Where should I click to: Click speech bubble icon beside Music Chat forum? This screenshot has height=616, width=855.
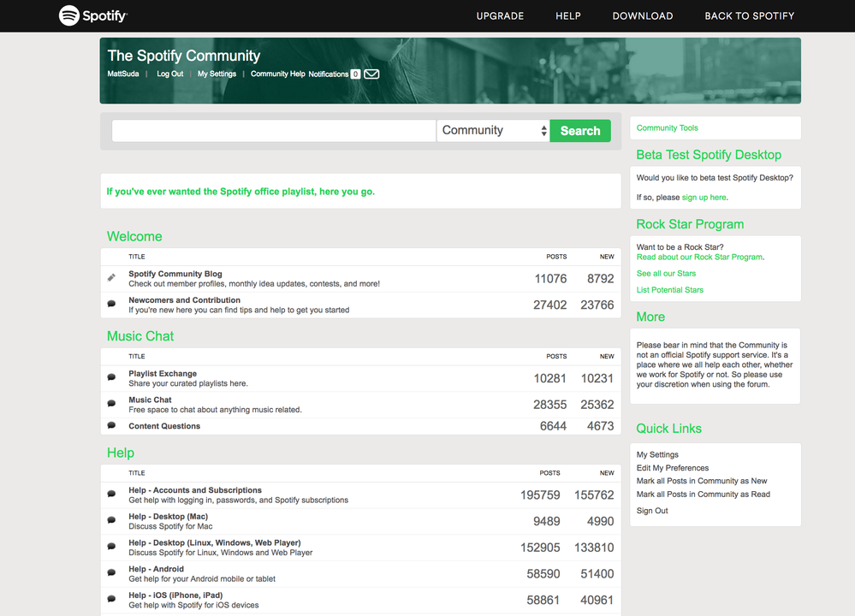tap(111, 404)
